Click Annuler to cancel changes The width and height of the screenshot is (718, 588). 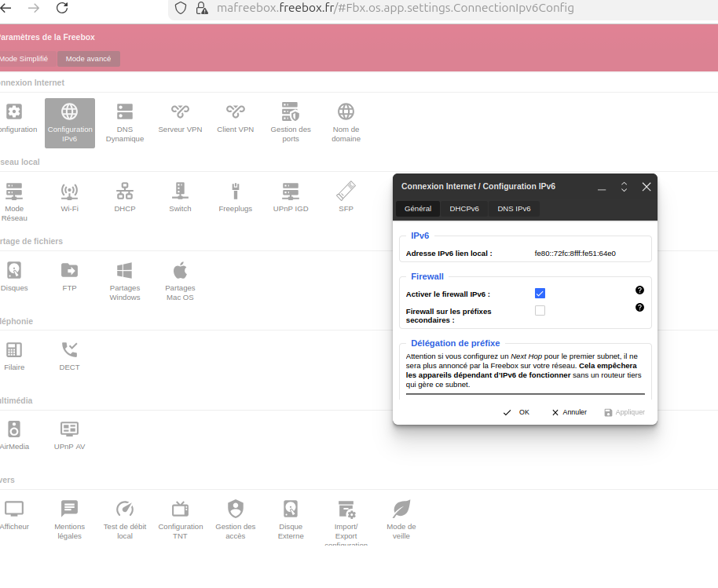click(570, 412)
